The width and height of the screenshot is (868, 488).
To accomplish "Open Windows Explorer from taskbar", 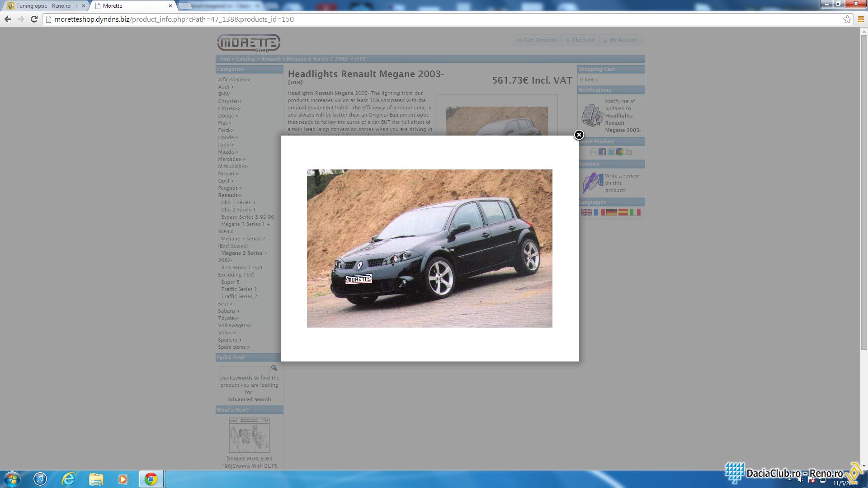I will pyautogui.click(x=96, y=479).
